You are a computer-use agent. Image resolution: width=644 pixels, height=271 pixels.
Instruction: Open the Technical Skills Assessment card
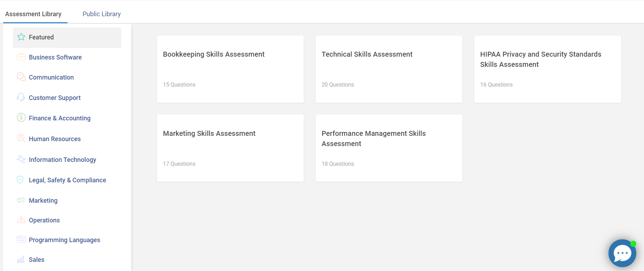[x=389, y=69]
